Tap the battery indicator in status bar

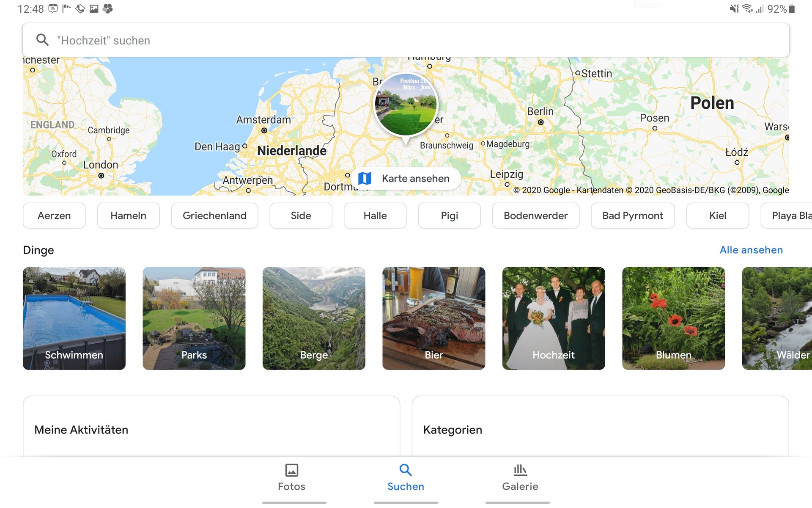point(792,9)
